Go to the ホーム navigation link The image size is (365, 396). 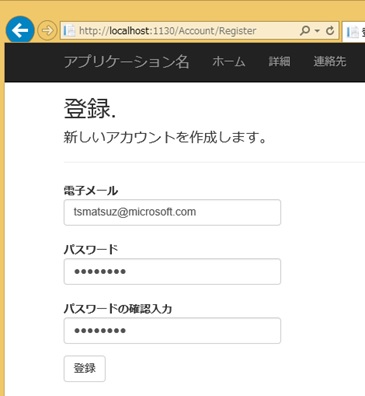pyautogui.click(x=229, y=62)
